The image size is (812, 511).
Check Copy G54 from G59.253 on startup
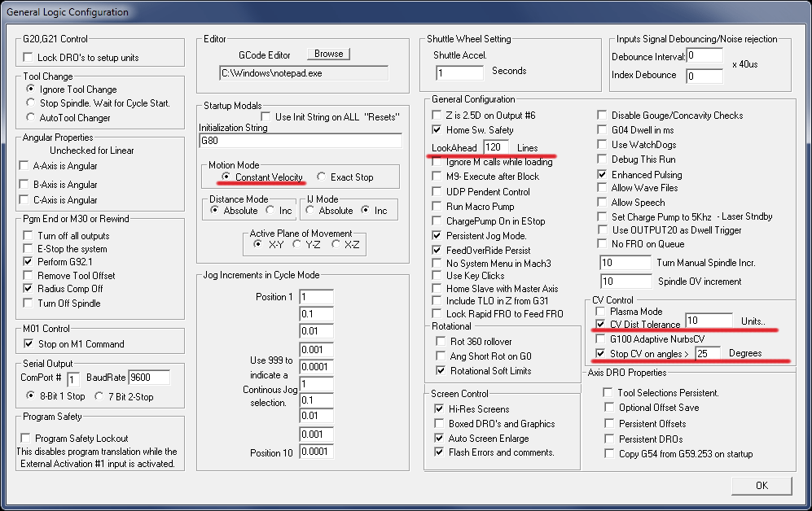point(608,453)
